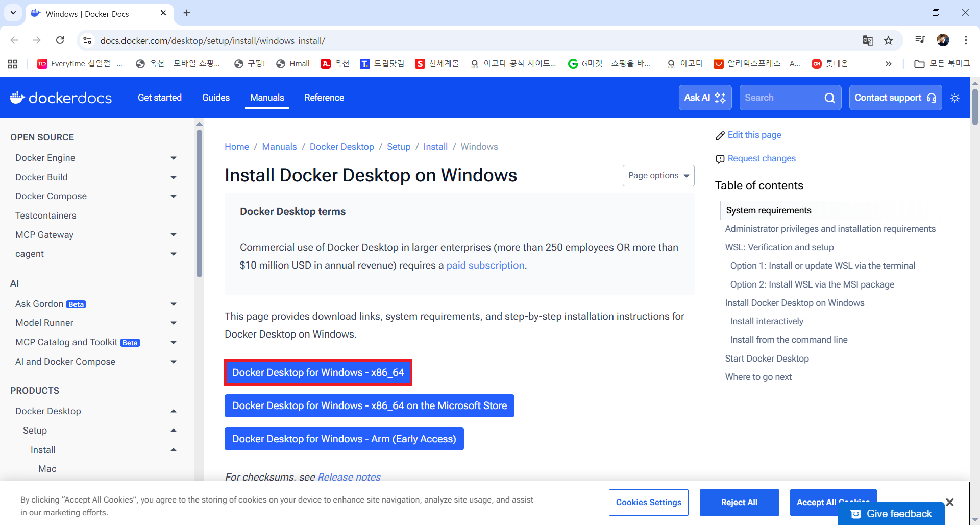The width and height of the screenshot is (980, 525).
Task: Click the sidebar scrollbar thumb
Action: [199, 203]
